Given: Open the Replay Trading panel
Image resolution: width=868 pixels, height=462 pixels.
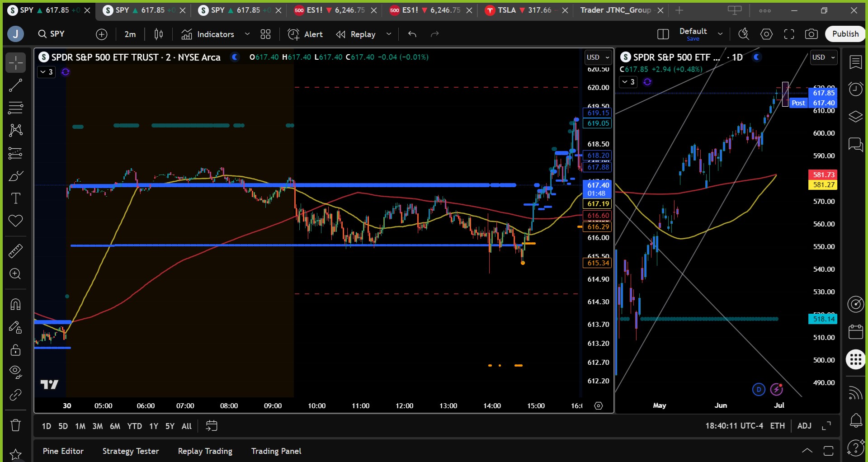Looking at the screenshot, I should (x=205, y=451).
